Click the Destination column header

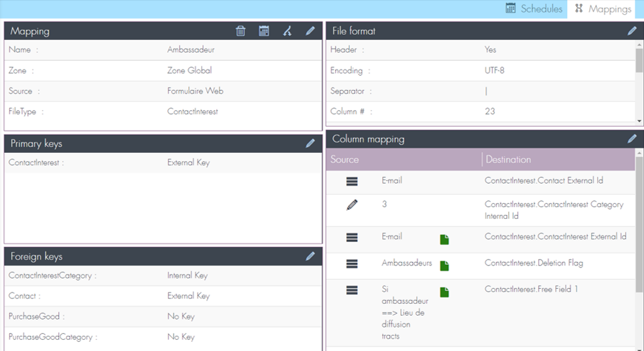[508, 159]
